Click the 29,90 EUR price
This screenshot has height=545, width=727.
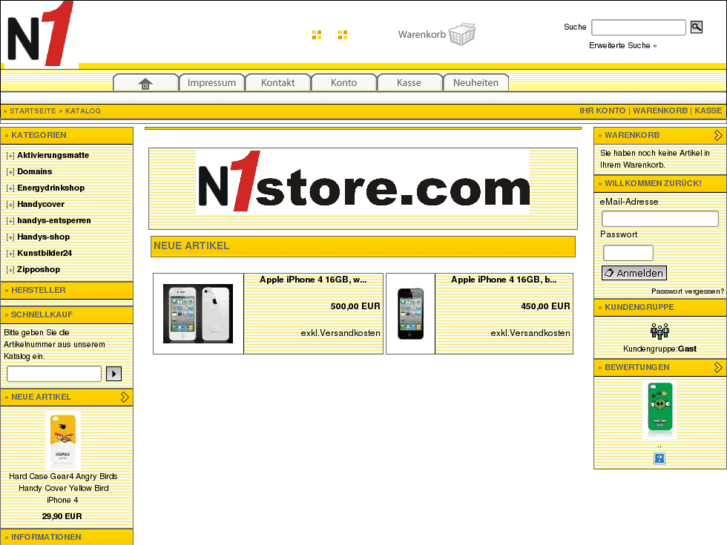(x=62, y=516)
